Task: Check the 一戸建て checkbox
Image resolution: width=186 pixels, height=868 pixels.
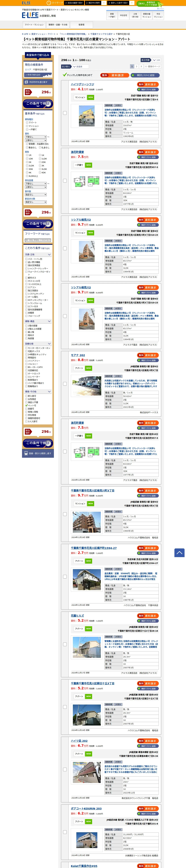Action: [27, 129]
